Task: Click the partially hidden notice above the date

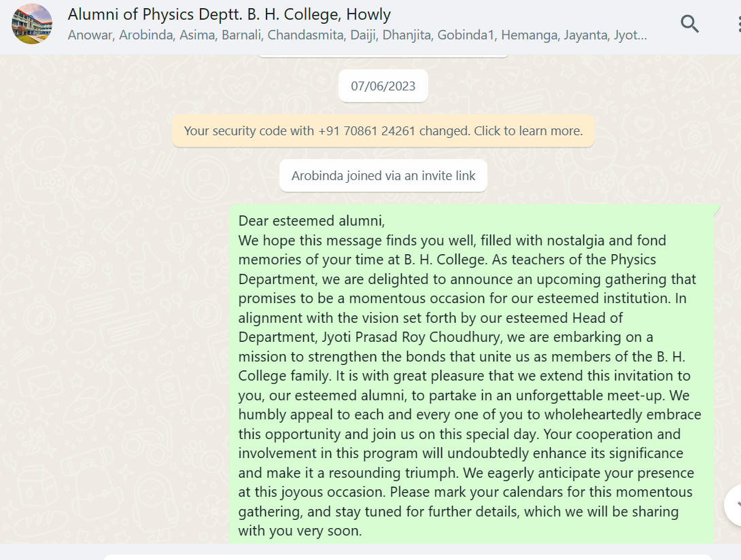Action: point(383,54)
